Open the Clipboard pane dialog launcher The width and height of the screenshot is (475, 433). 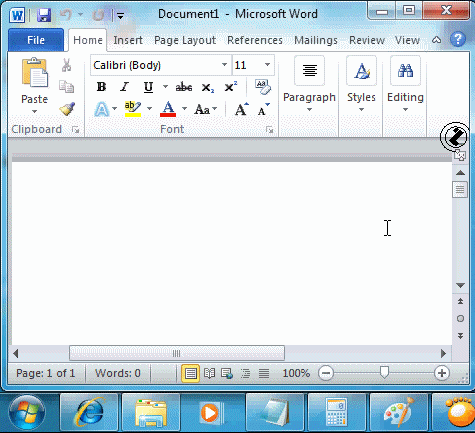tap(76, 130)
